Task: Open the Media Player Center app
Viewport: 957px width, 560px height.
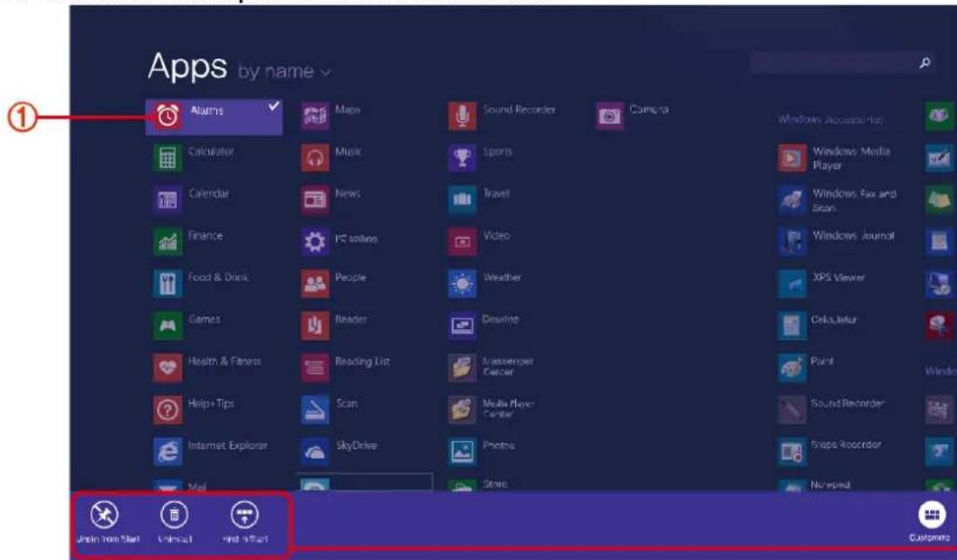Action: pos(492,410)
